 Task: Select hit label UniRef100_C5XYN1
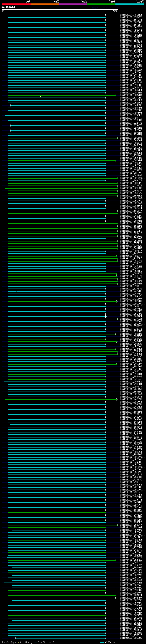[x=131, y=65]
